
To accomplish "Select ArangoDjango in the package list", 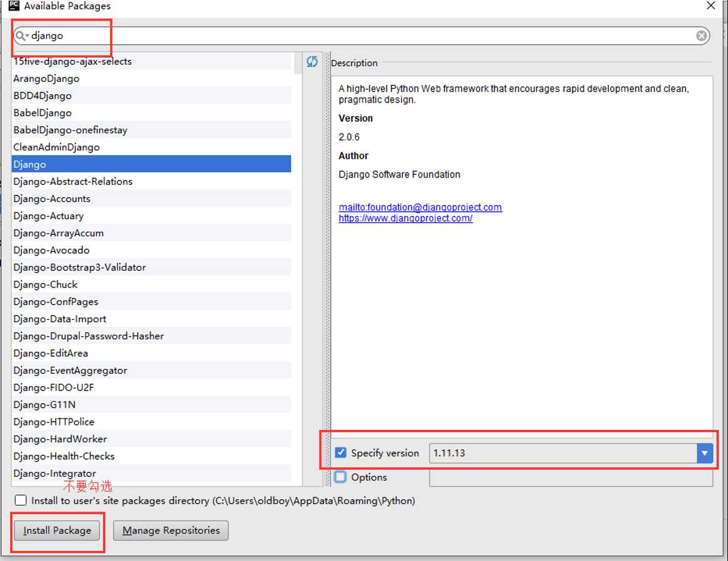I will point(151,79).
